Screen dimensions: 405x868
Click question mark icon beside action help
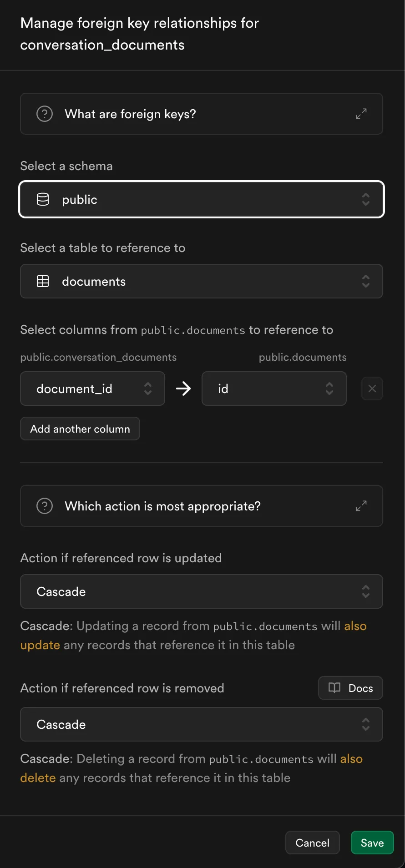(x=45, y=506)
